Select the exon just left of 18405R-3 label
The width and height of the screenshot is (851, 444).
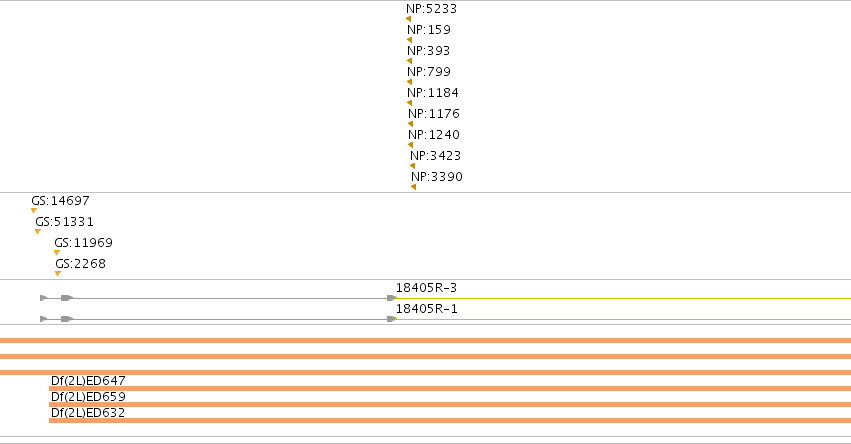click(x=391, y=298)
